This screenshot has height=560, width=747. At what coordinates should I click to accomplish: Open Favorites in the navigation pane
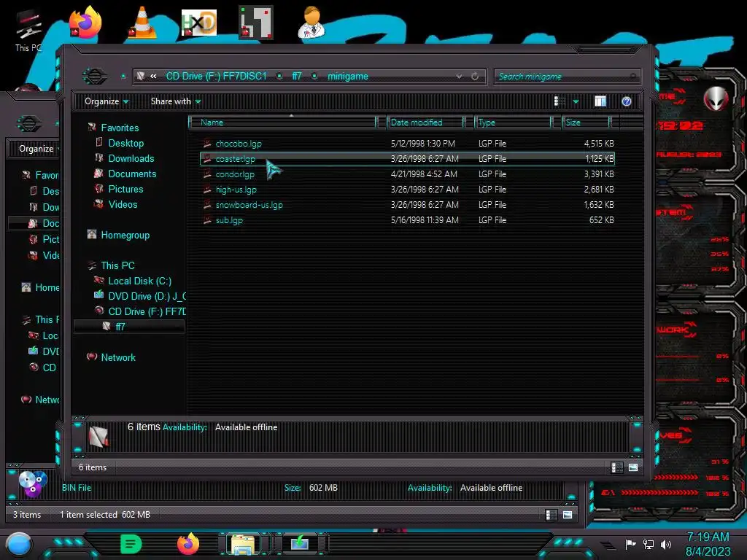click(x=120, y=128)
